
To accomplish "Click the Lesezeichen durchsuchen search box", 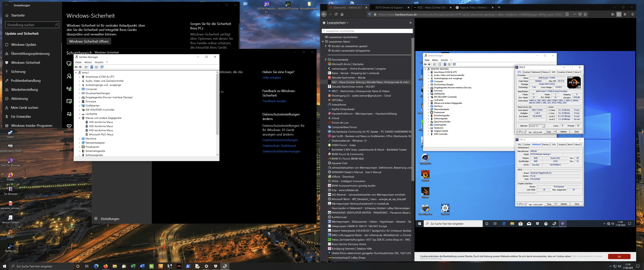I will click(367, 31).
